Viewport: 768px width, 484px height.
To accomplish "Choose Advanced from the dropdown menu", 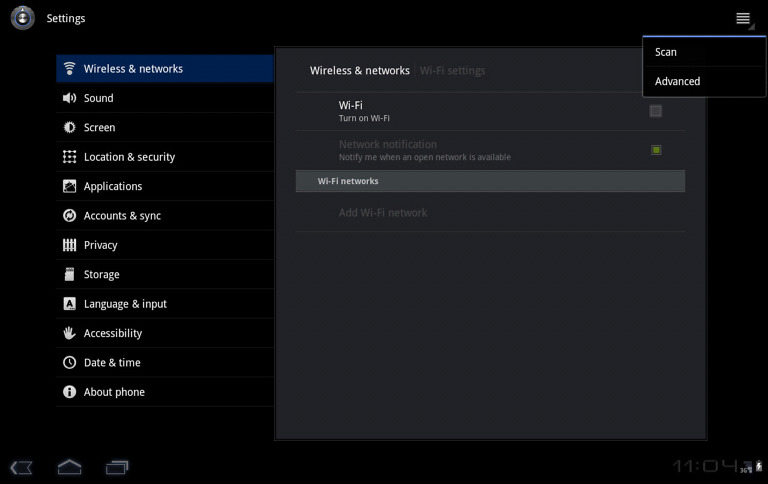I will (677, 81).
